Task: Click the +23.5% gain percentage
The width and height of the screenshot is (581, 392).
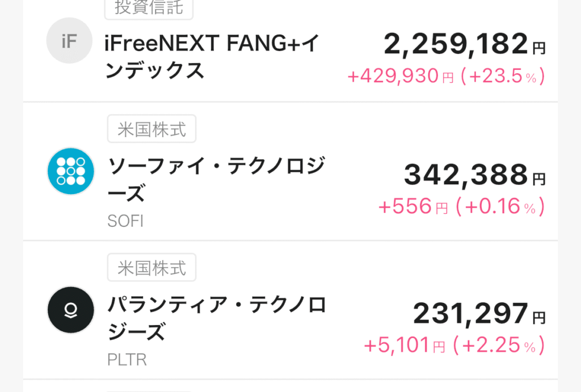Action: [503, 77]
